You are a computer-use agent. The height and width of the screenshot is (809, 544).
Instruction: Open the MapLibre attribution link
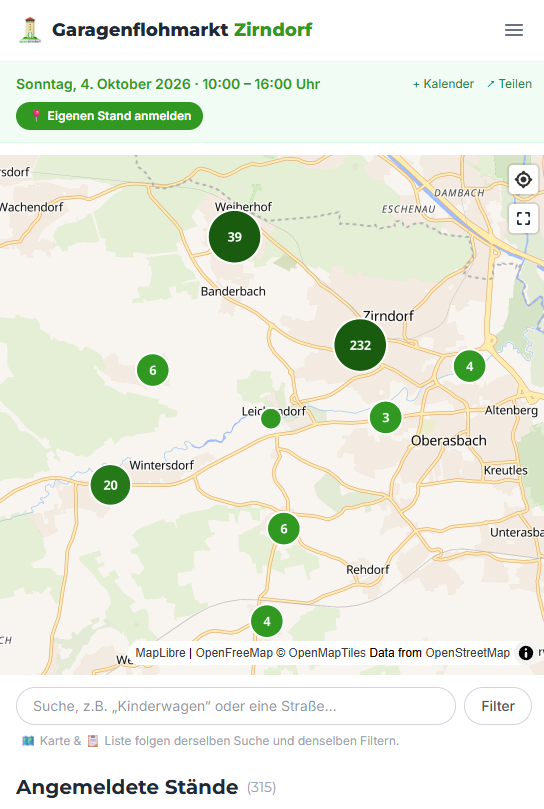tap(160, 653)
